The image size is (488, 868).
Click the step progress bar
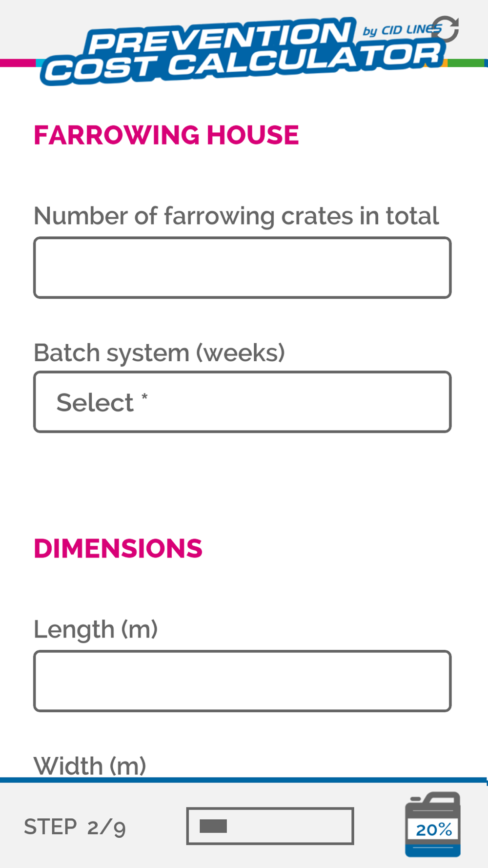pyautogui.click(x=270, y=826)
